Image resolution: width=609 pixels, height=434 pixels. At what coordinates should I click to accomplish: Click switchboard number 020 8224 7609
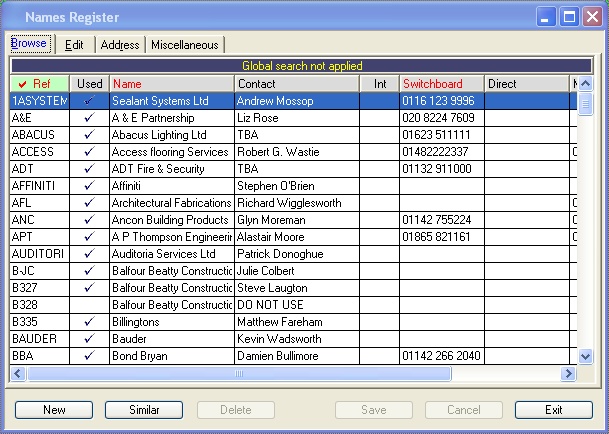(438, 118)
